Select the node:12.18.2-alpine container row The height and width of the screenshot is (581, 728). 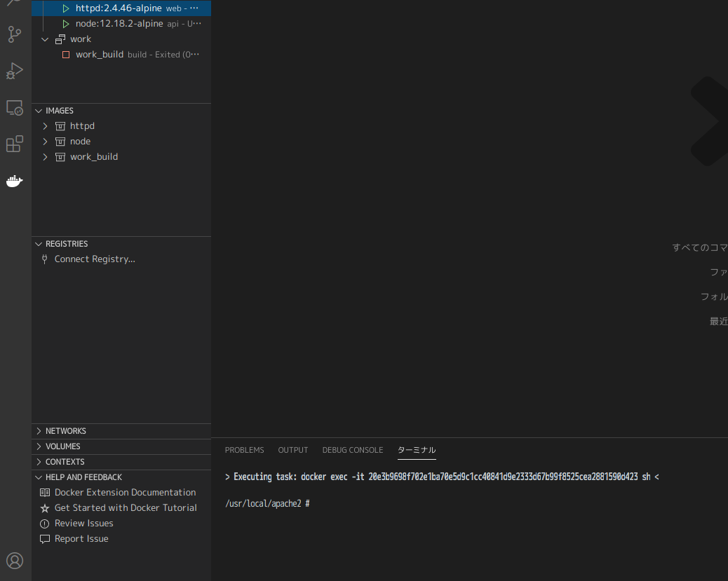point(121,24)
